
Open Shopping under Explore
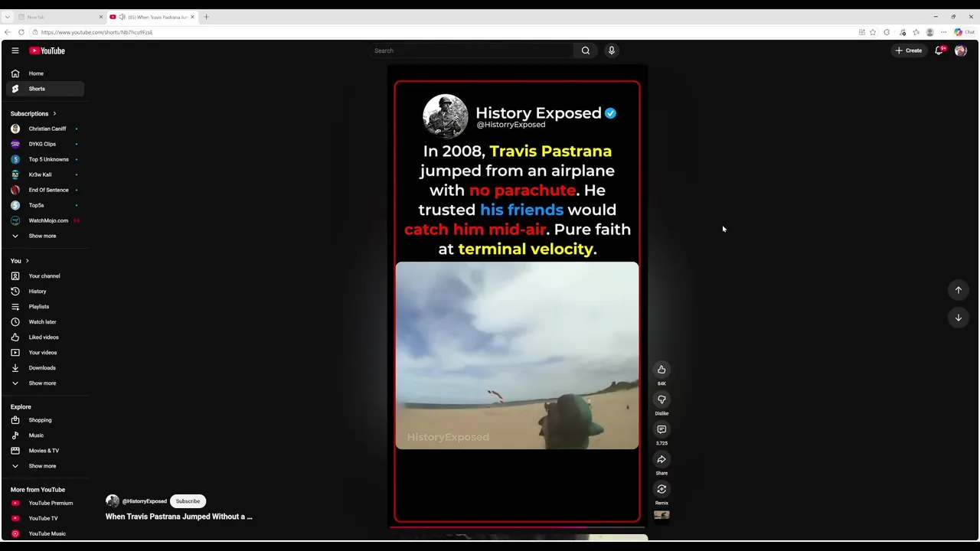coord(45,420)
